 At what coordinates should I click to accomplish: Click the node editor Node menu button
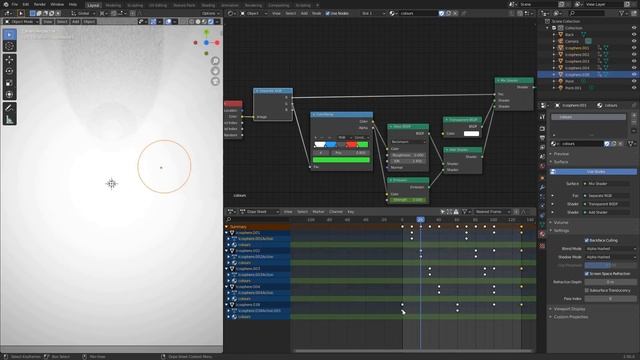point(316,13)
